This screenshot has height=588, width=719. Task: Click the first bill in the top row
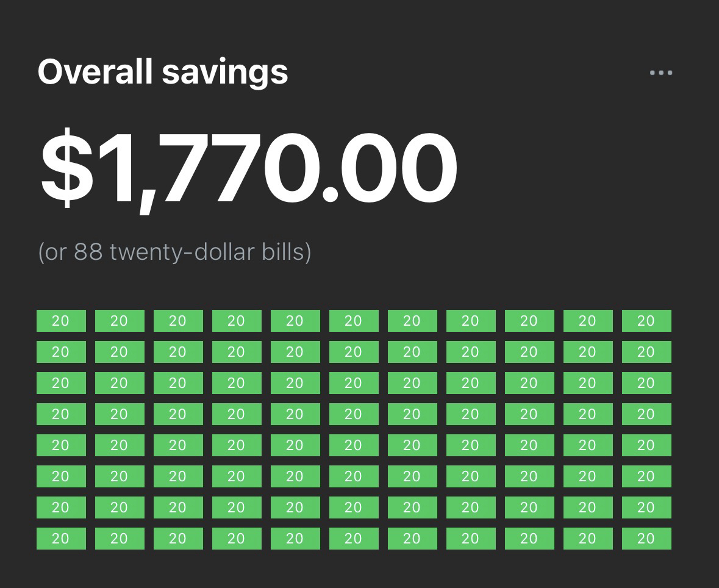(x=61, y=321)
